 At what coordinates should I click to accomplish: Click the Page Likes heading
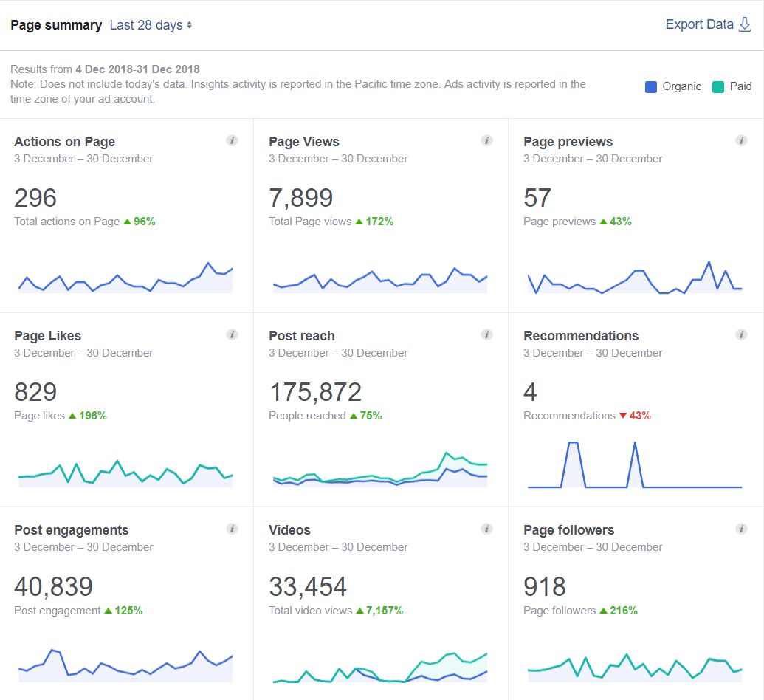coord(48,336)
